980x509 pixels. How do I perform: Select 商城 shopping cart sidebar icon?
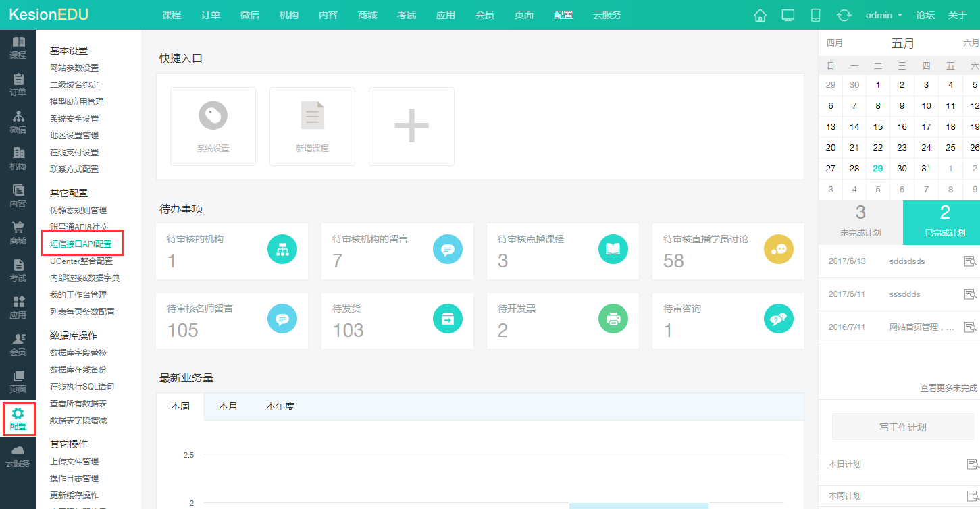click(18, 234)
